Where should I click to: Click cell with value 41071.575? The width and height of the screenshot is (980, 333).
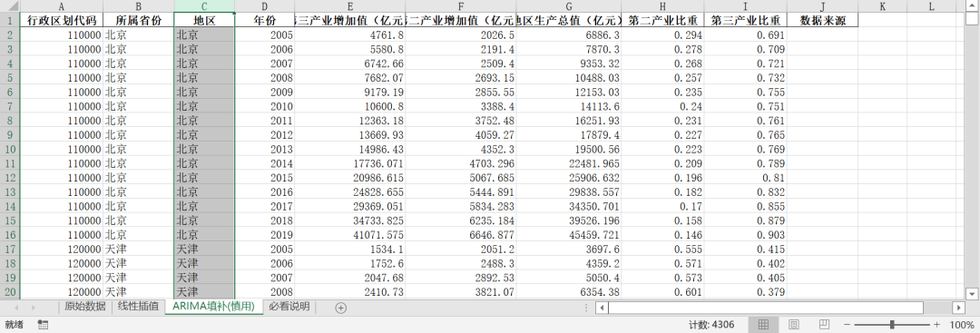click(350, 234)
